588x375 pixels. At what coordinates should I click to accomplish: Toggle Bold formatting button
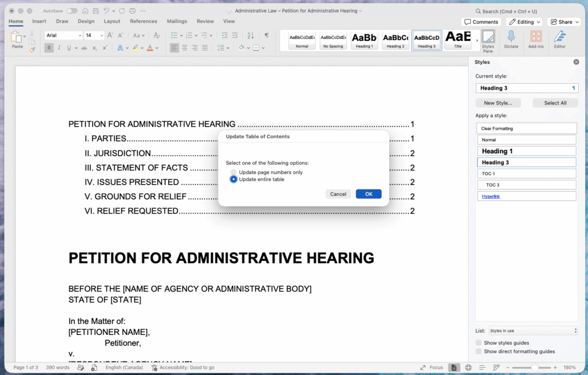[49, 48]
